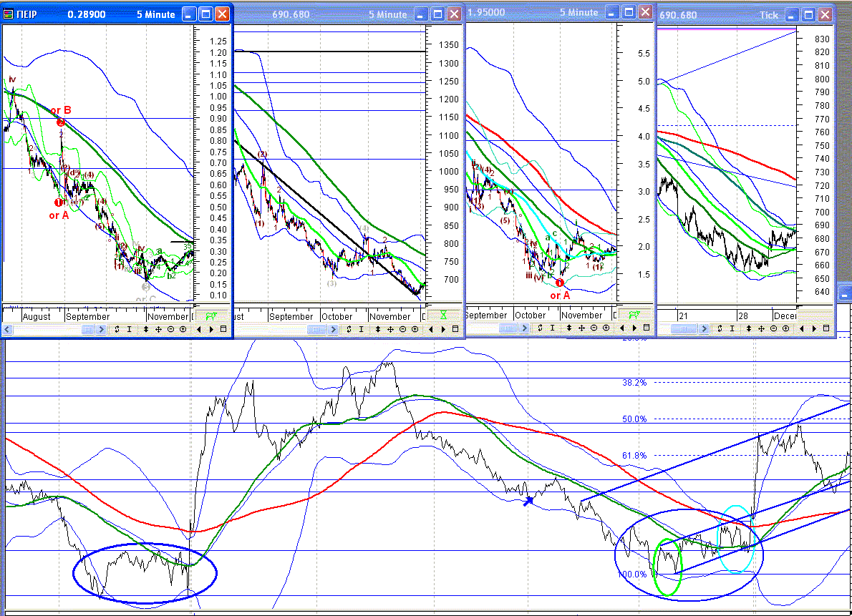Screen dimensions: 852x616
Task: Click the text cursor tool in ΠΕΙΡ window
Action: click(129, 329)
